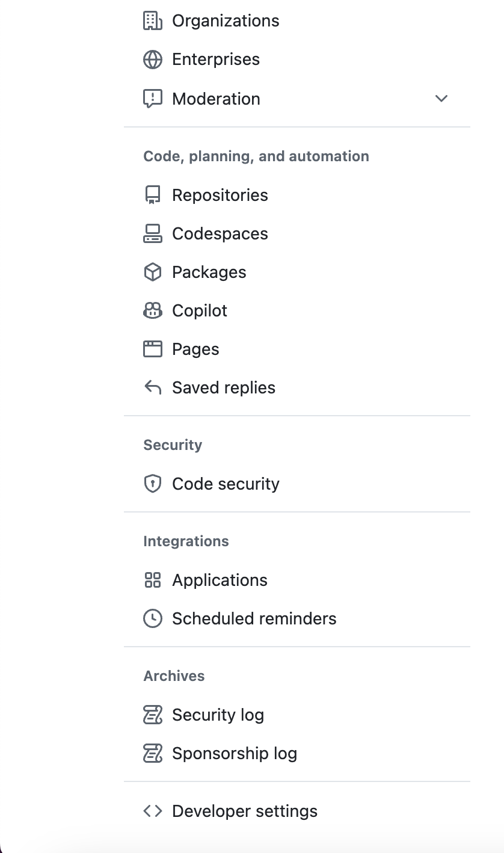Open the Moderation settings menu

pyautogui.click(x=216, y=99)
